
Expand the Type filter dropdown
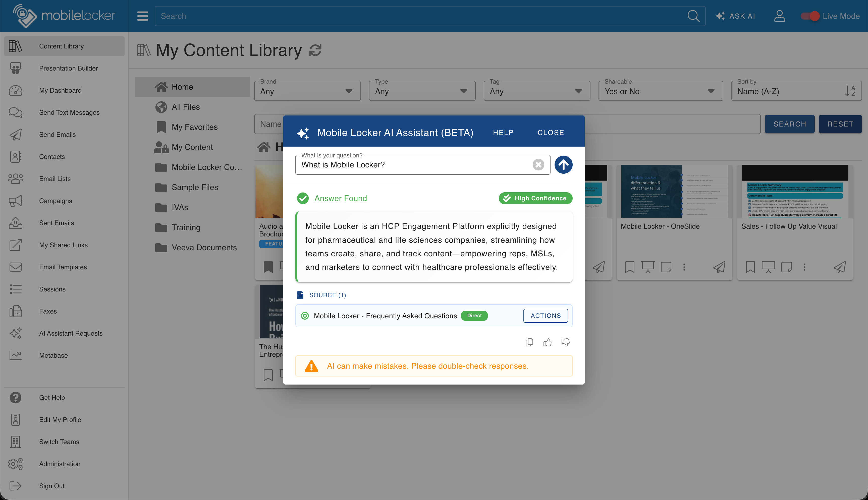(422, 91)
